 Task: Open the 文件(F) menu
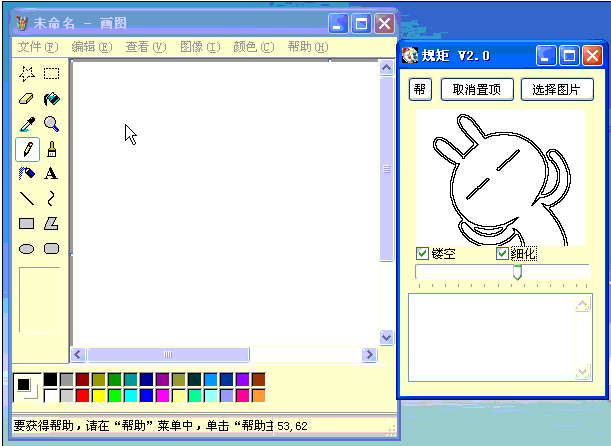[38, 47]
